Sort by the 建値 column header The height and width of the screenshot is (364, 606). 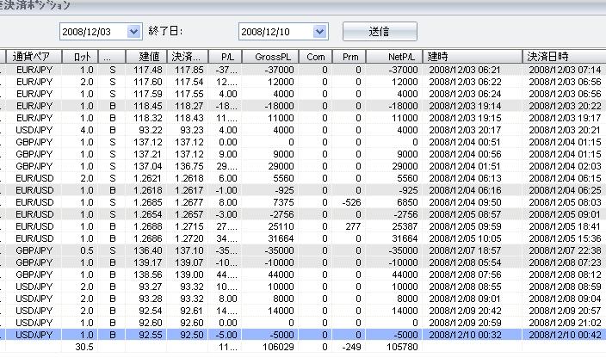tap(146, 57)
